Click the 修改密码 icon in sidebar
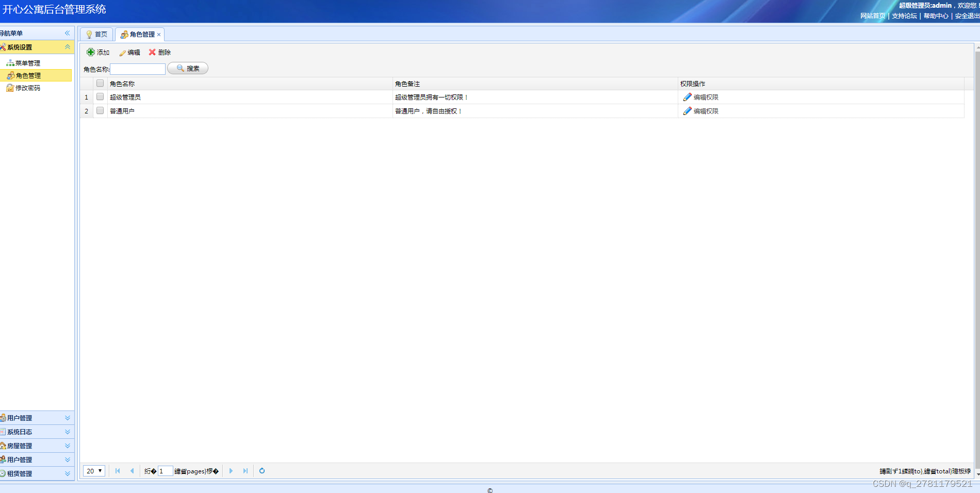Viewport: 980px width, 493px height. click(10, 88)
